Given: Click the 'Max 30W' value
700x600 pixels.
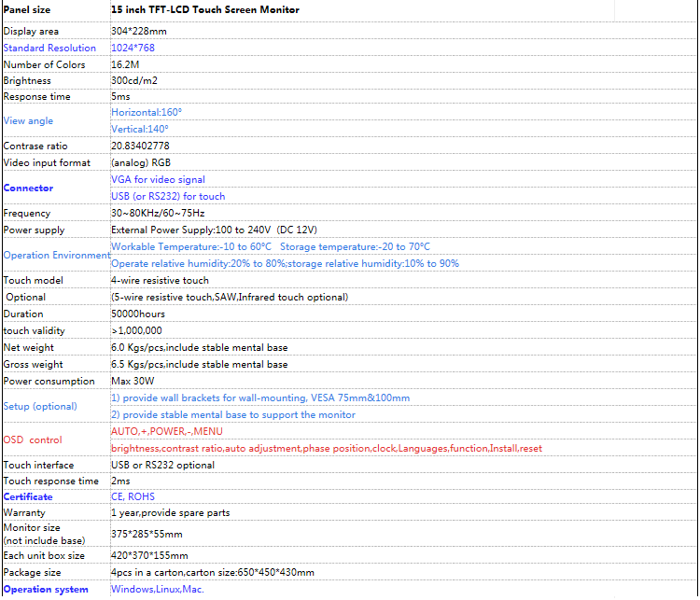Looking at the screenshot, I should (x=133, y=382).
